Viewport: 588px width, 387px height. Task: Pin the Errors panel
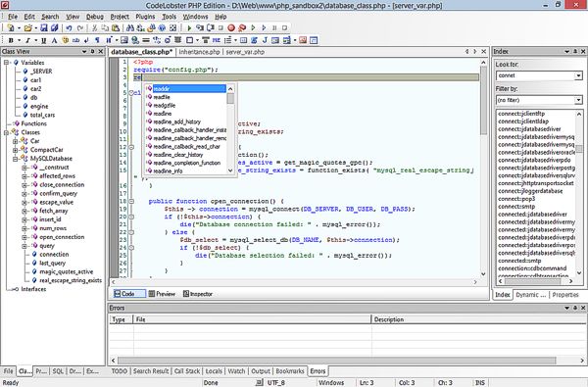tap(575, 308)
